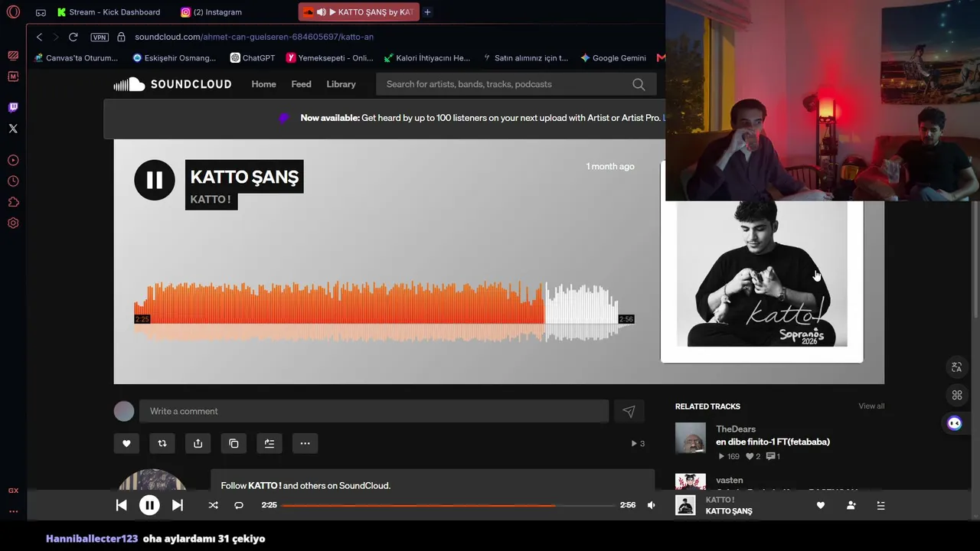980x551 pixels.
Task: Focus the SoundCloud search field
Action: pyautogui.click(x=516, y=84)
